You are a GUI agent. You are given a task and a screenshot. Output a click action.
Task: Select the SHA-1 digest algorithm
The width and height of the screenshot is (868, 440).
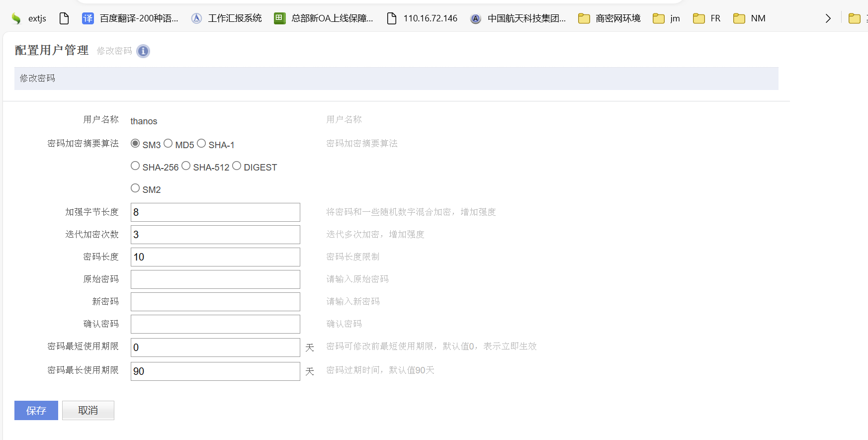coord(201,143)
